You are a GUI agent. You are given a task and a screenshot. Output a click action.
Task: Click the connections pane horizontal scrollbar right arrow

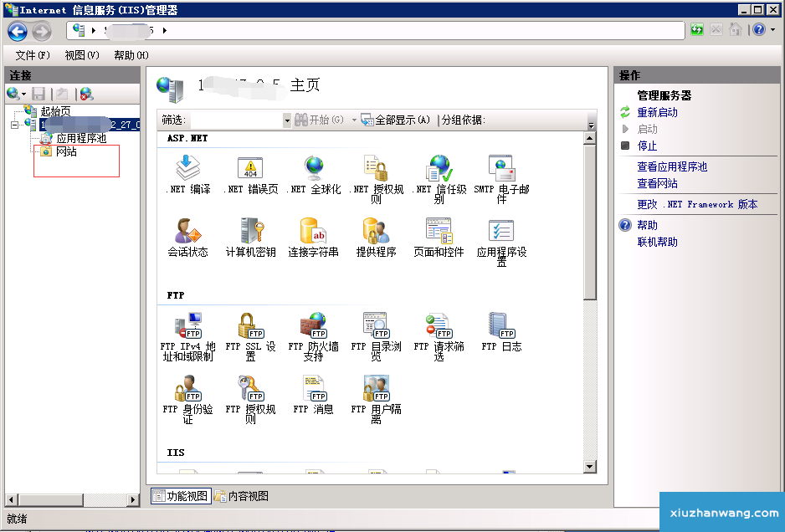pyautogui.click(x=133, y=499)
